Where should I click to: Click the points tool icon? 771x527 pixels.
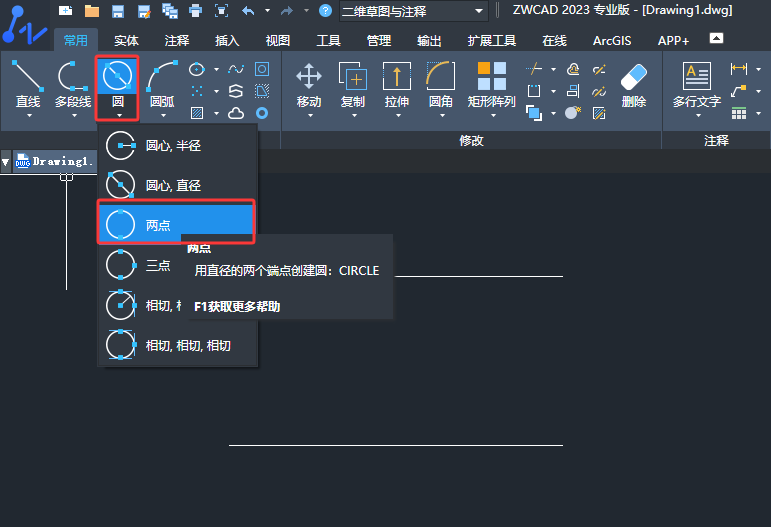click(x=197, y=91)
